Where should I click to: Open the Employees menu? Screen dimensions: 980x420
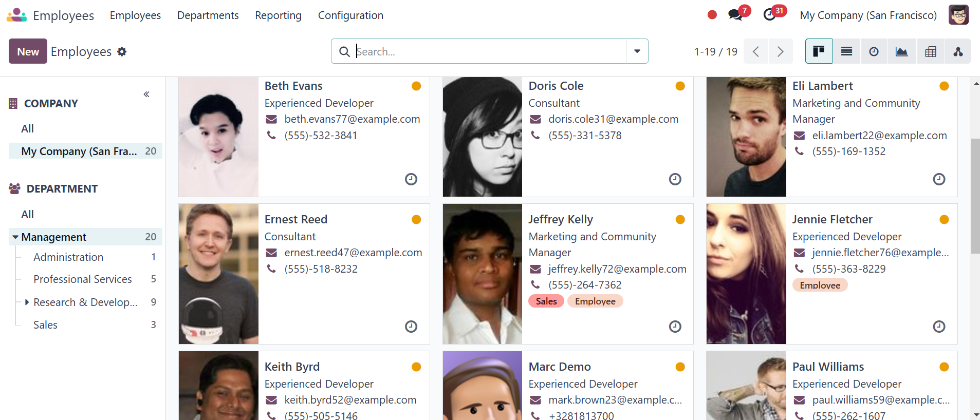[x=135, y=15]
